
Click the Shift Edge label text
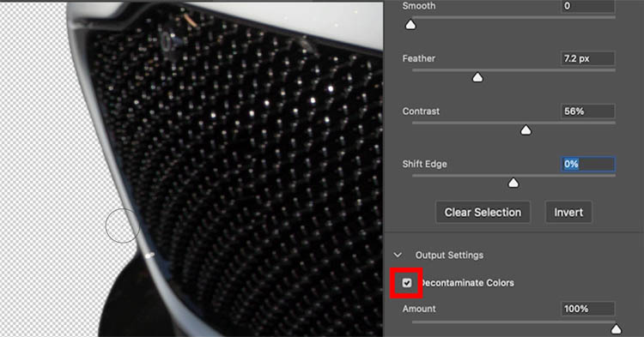pyautogui.click(x=425, y=164)
